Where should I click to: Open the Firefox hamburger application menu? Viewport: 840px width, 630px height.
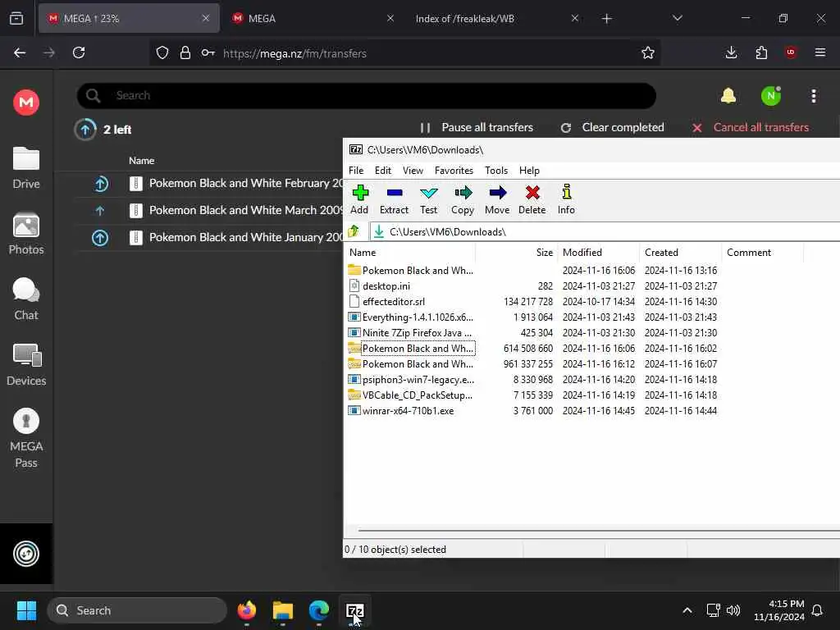coord(820,52)
